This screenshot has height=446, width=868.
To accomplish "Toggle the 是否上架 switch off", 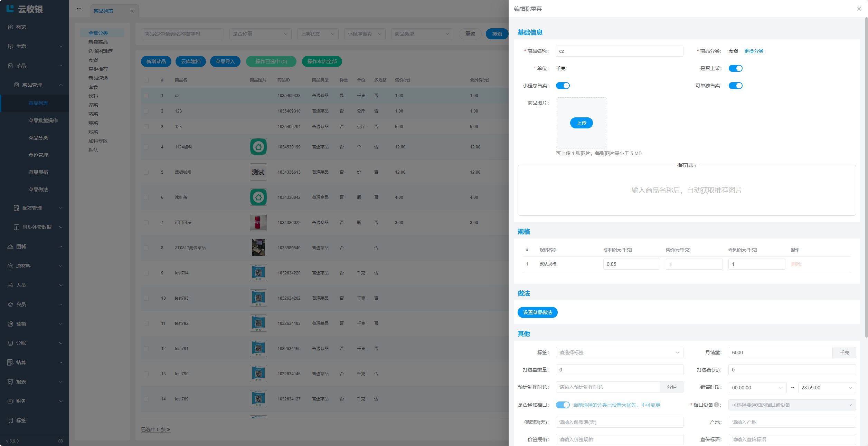I will click(x=735, y=68).
